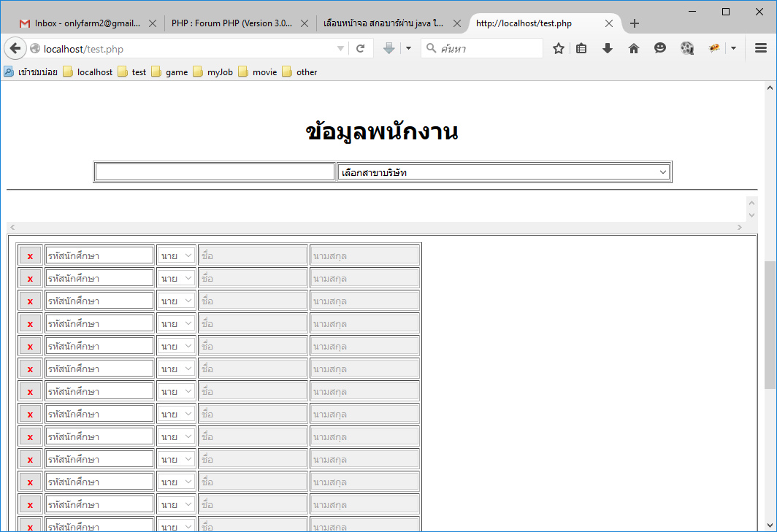This screenshot has height=532, width=777.
Task: Open the นาย title dropdown in first row
Action: (x=176, y=255)
